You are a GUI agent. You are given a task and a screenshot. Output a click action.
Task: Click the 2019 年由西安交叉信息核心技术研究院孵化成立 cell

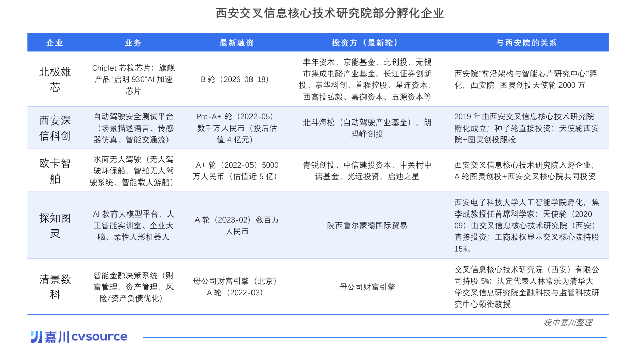pos(526,128)
